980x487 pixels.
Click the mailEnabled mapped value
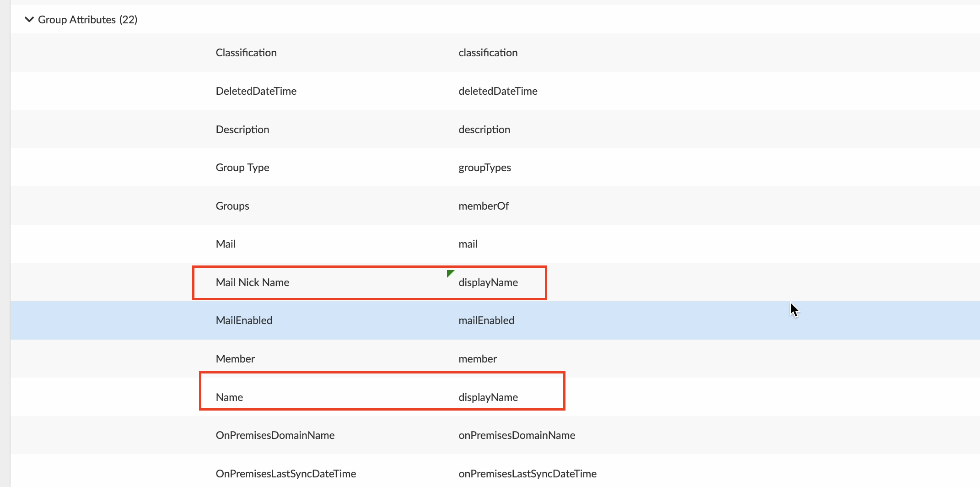[x=486, y=320]
